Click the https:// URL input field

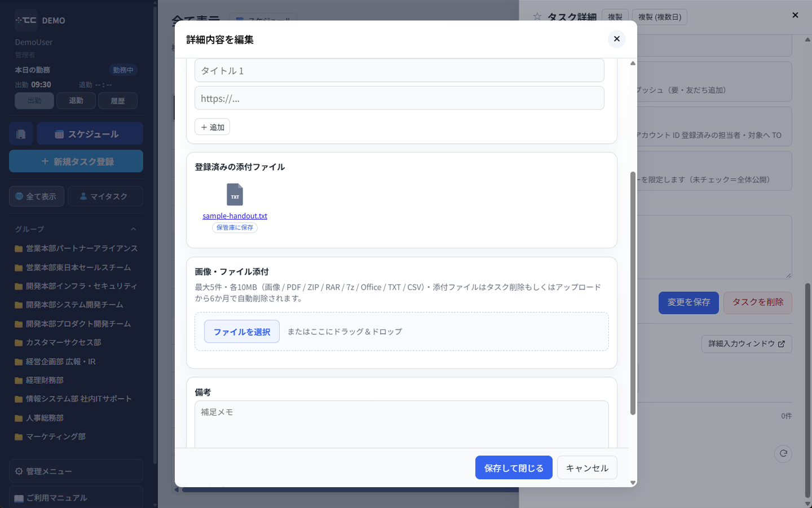[399, 98]
